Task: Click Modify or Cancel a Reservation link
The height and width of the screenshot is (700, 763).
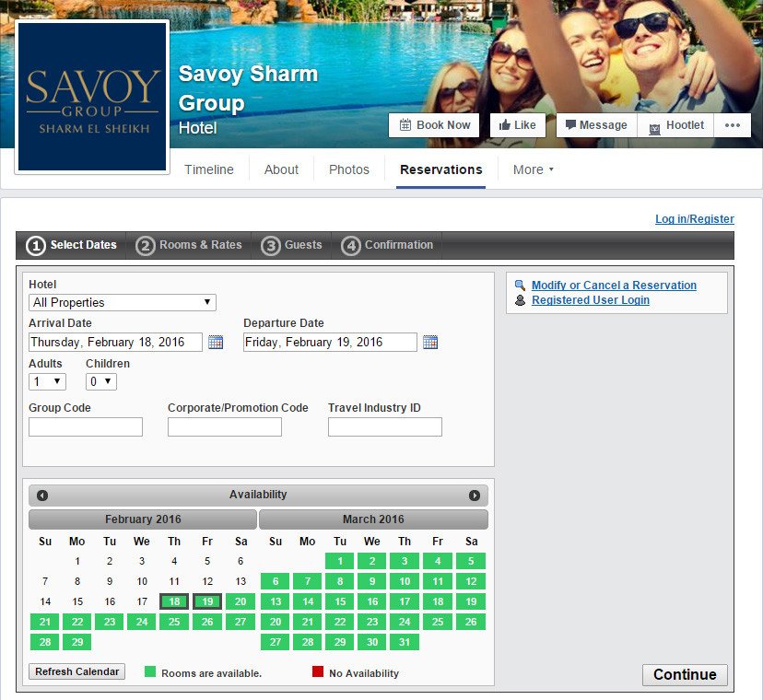Action: coord(614,286)
